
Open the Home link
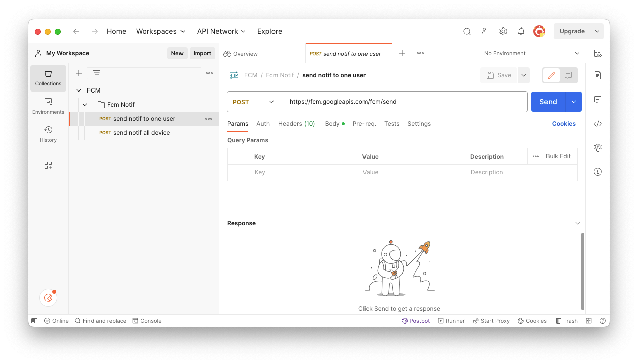116,31
